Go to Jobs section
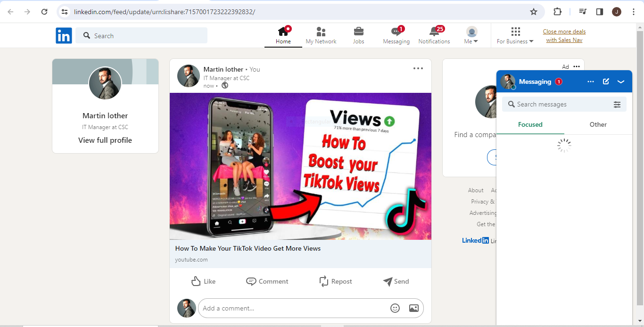Screen dimensions: 644x327 tap(359, 35)
